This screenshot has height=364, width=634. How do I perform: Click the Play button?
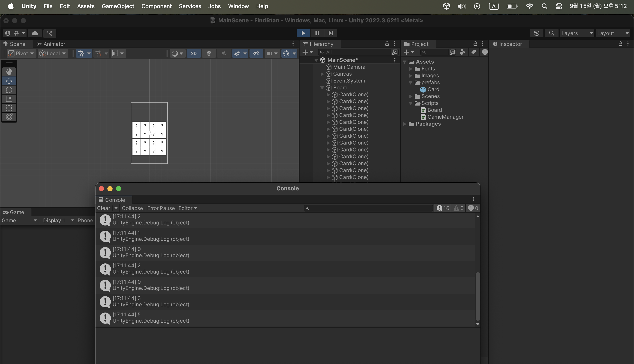[x=303, y=33]
